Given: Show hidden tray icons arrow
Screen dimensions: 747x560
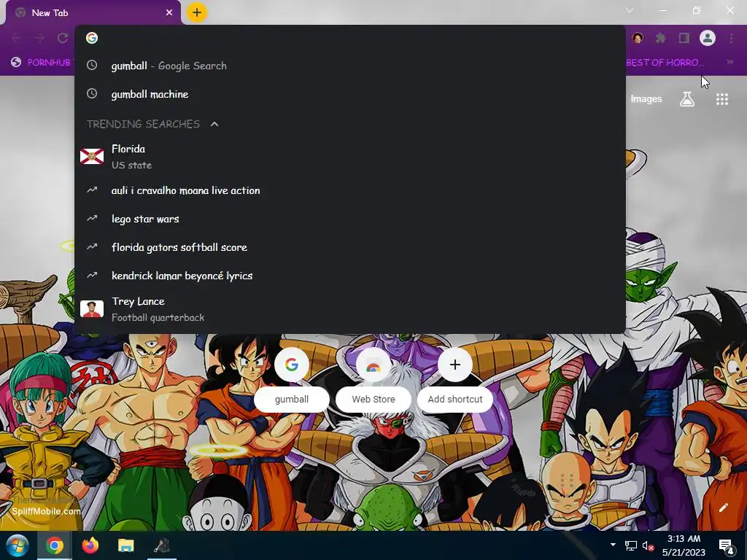Looking at the screenshot, I should pos(613,545).
